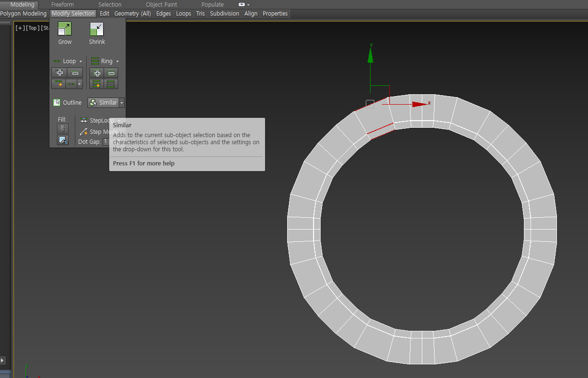The image size is (588, 378).
Task: Switch to the Populate ribbon tab
Action: click(212, 4)
